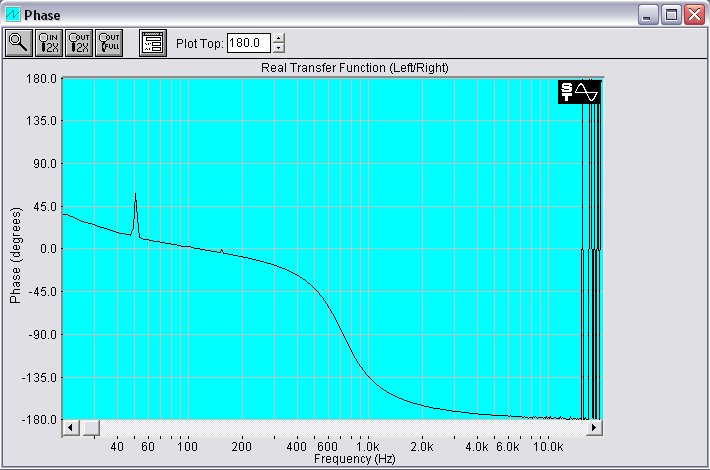
Task: Zoom in 2X on the plot
Action: point(48,42)
